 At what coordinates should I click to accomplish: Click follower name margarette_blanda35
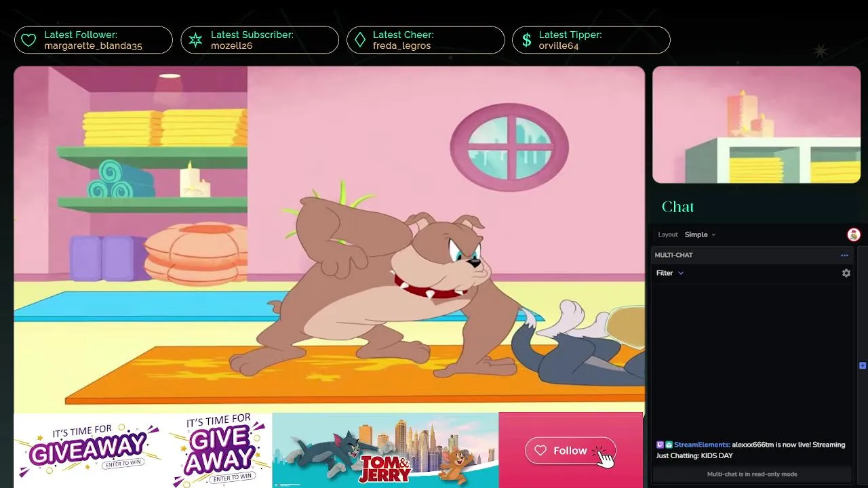93,46
